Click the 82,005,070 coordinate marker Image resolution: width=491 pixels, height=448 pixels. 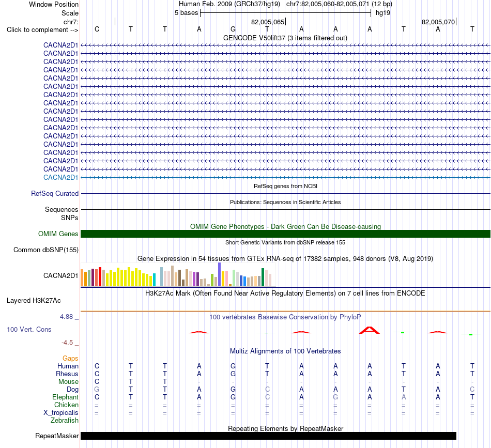(x=438, y=22)
